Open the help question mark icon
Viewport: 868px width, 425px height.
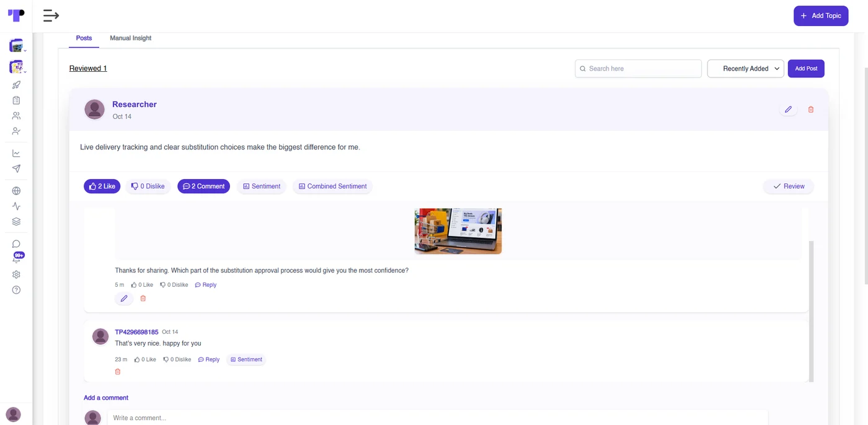[16, 290]
